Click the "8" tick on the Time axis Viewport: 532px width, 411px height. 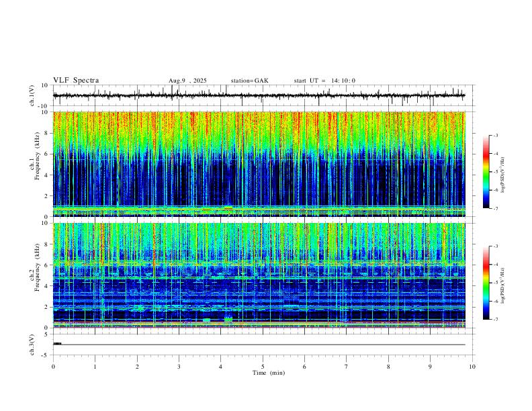388,367
